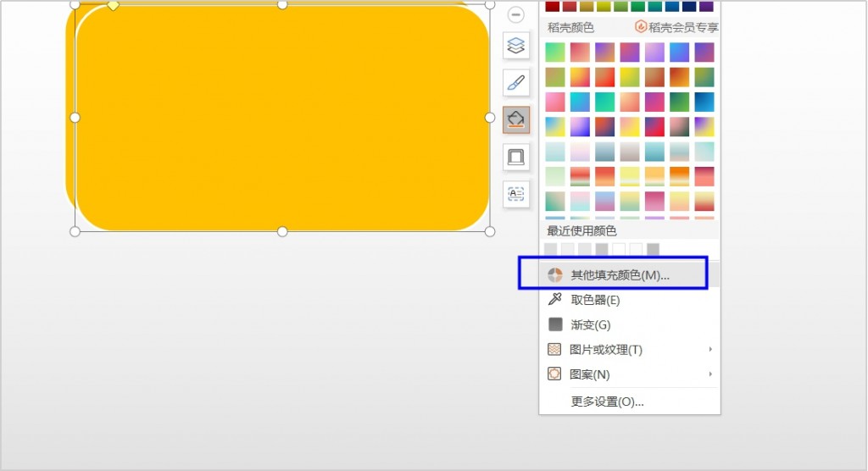Click the dashed text box A icon

(516, 194)
